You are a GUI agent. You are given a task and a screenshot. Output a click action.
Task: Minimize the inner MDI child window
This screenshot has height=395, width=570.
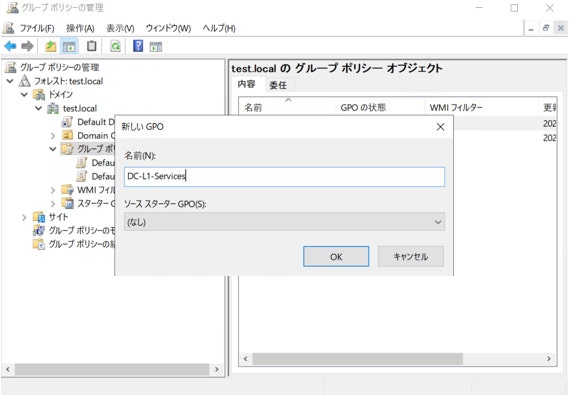tap(531, 28)
